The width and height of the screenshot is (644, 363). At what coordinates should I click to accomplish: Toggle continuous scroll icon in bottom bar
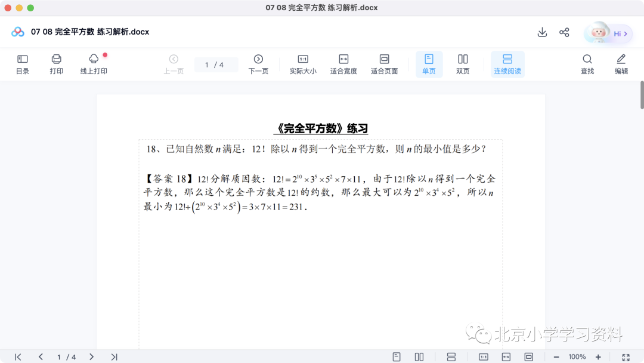click(451, 357)
